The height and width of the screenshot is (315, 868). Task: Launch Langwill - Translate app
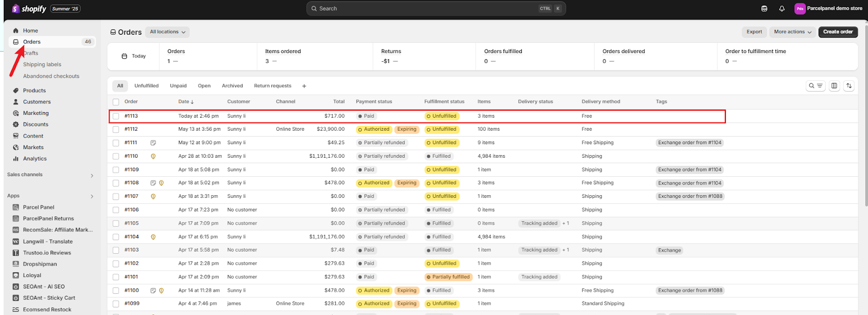(x=48, y=242)
